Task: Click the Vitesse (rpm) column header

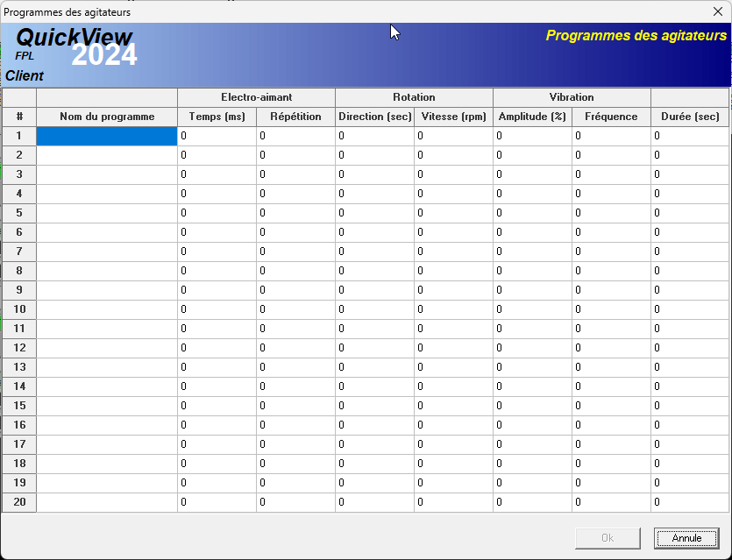Action: (x=453, y=117)
